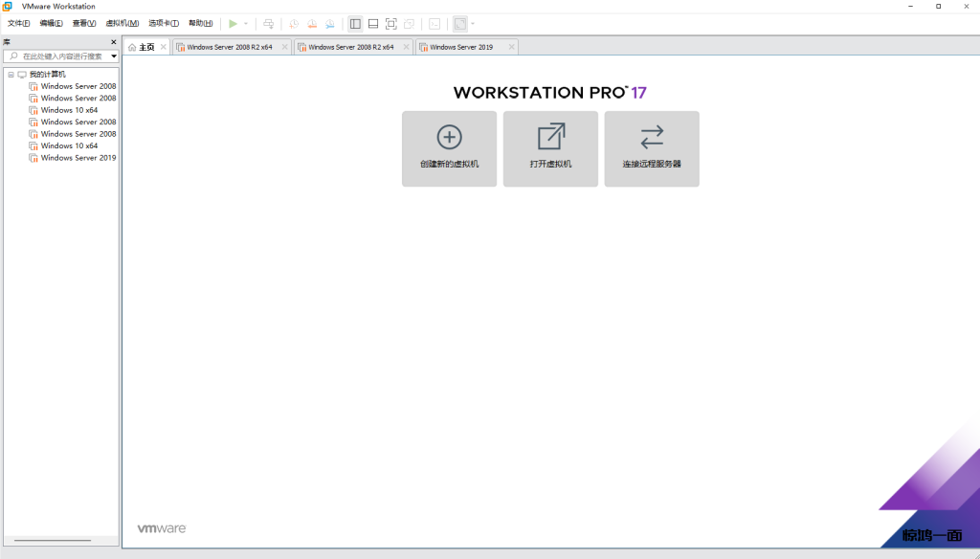The image size is (980, 559).
Task: Select Windows Server 2019 in the library tree
Action: click(x=78, y=158)
